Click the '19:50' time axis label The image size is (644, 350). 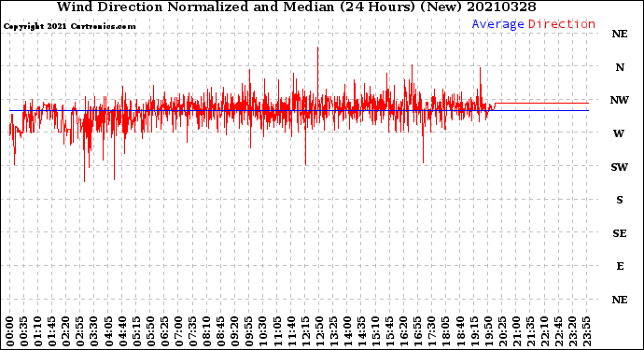488,331
